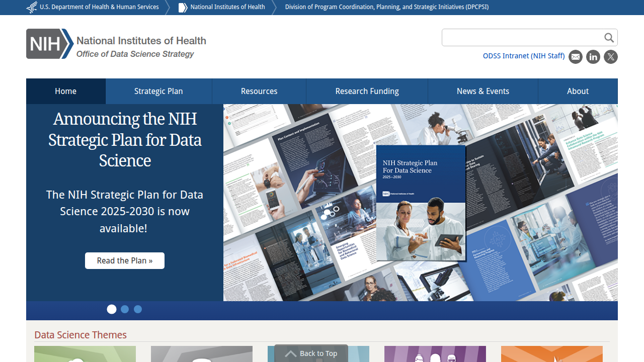Click the HHS eagle logo icon
Viewport: 644px width, 362px height.
(x=32, y=7)
